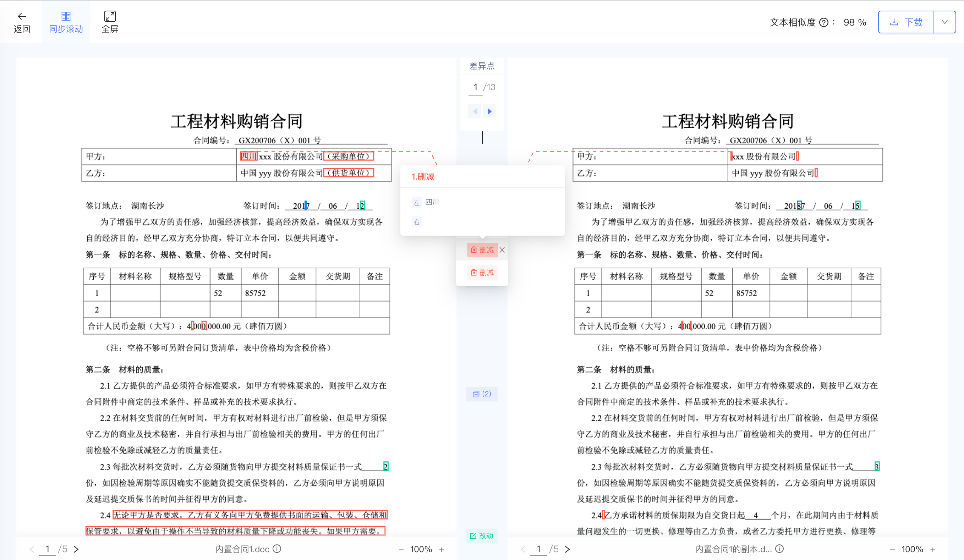Go to next difference with blue arrow
The width and height of the screenshot is (964, 560).
point(490,111)
